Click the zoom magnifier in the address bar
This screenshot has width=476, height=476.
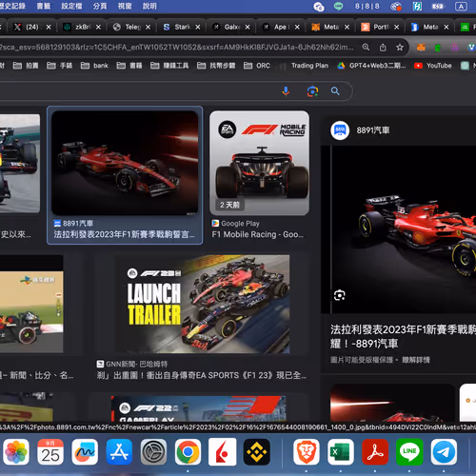click(366, 48)
